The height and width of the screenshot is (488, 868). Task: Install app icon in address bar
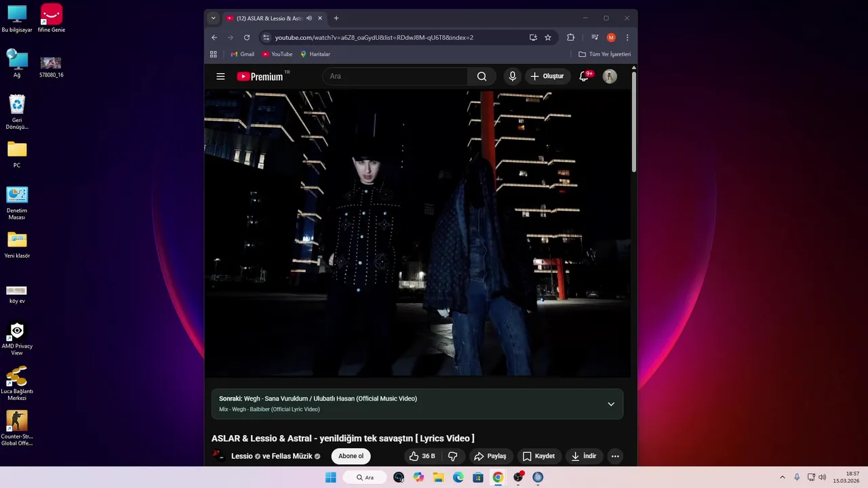point(533,37)
